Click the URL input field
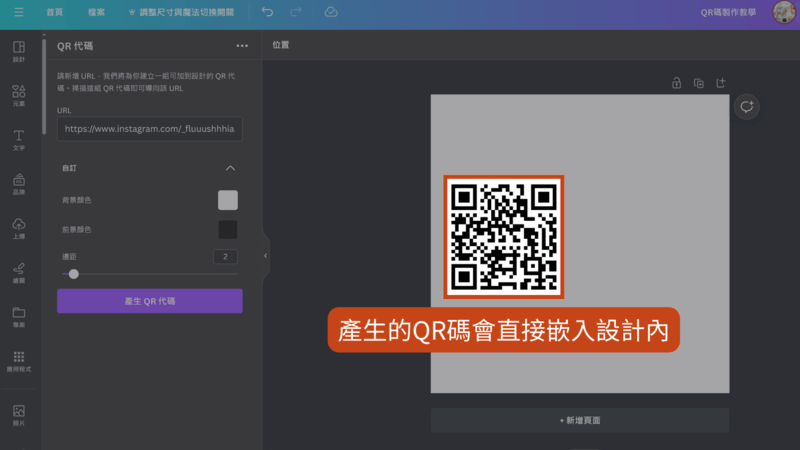800x450 pixels. [x=149, y=130]
